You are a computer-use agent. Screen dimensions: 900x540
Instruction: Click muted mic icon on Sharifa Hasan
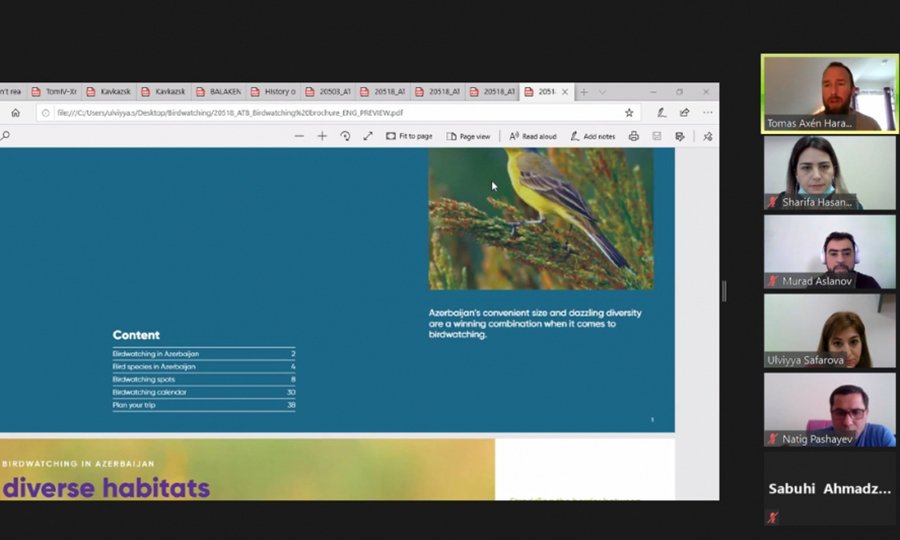coord(773,202)
